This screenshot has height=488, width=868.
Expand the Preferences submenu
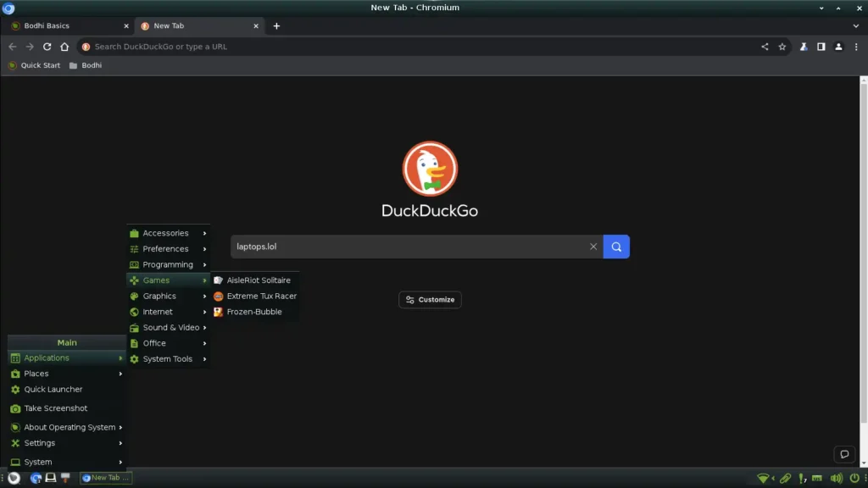167,248
